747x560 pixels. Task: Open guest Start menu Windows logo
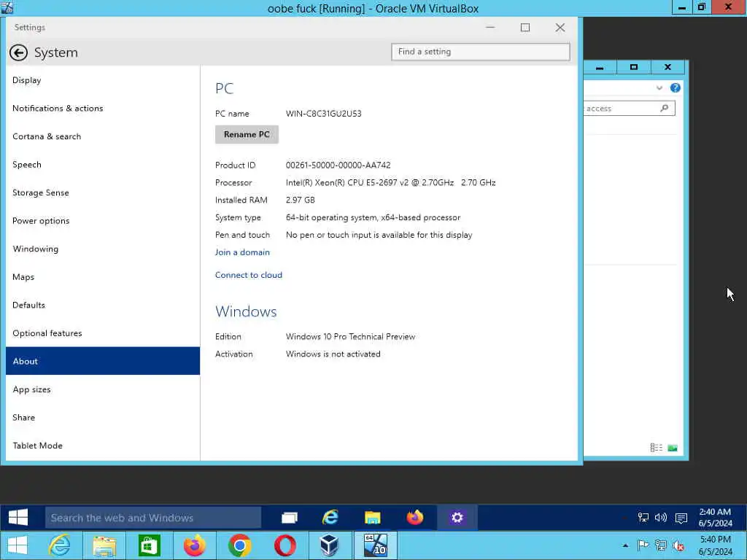click(18, 517)
